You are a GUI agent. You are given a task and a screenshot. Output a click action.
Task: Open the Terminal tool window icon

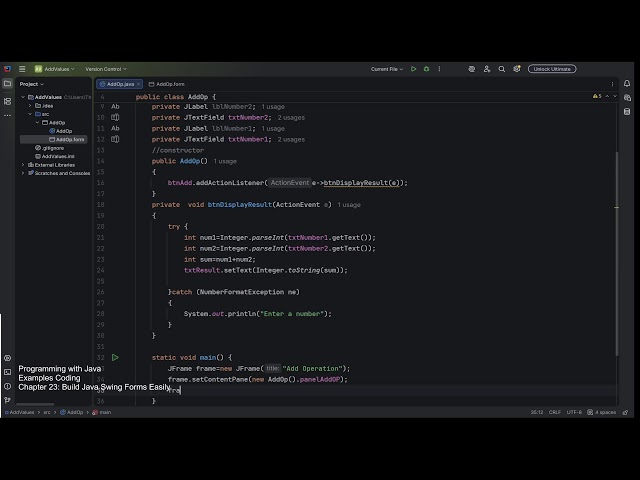(x=7, y=372)
